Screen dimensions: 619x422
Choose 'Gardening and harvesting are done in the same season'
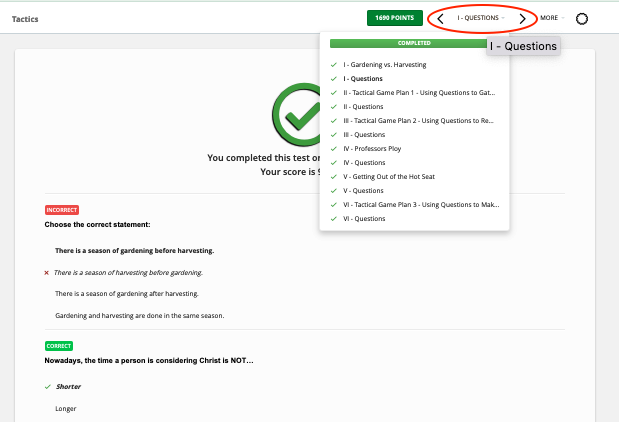(x=139, y=315)
